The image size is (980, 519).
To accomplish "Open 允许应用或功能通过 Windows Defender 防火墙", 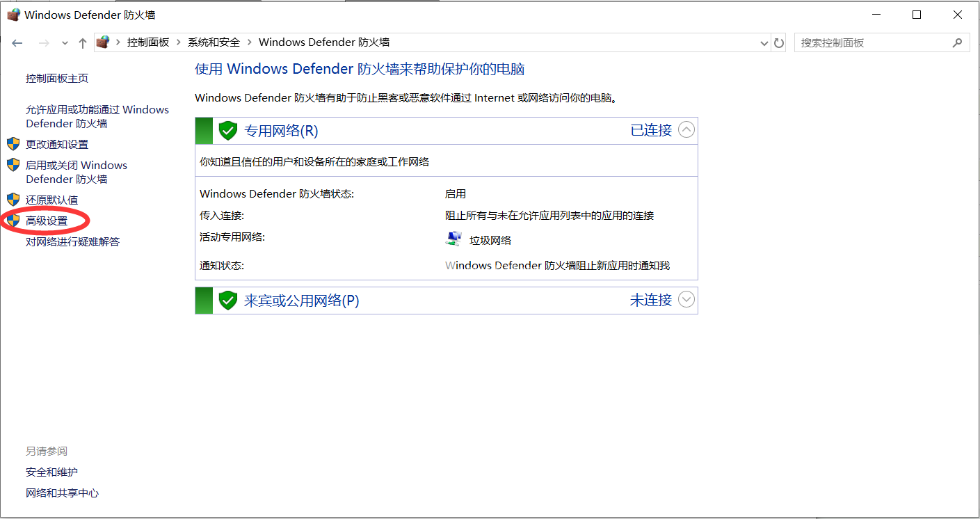I will tap(97, 116).
